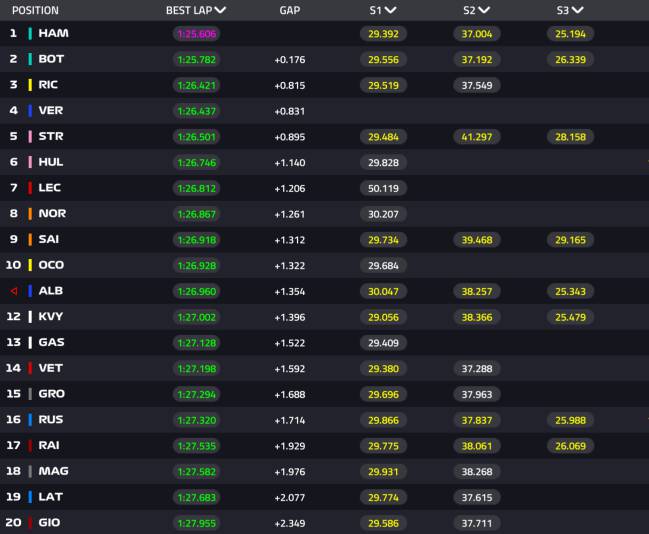This screenshot has width=649, height=534.
Task: Open the S1 sector dropdown chevron
Action: (x=391, y=10)
